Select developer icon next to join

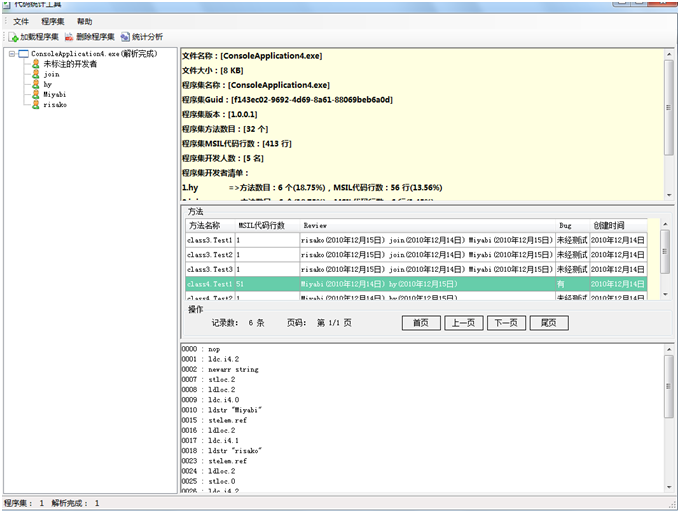coord(36,74)
